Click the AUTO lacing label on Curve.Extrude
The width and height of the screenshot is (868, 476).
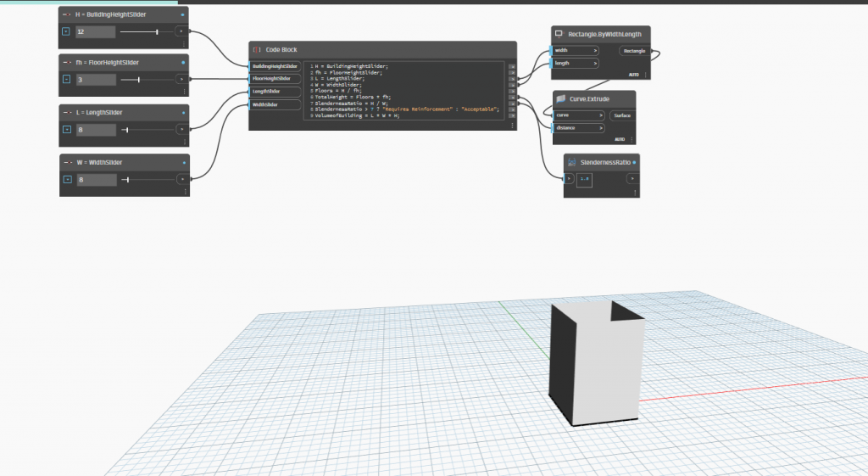point(620,140)
